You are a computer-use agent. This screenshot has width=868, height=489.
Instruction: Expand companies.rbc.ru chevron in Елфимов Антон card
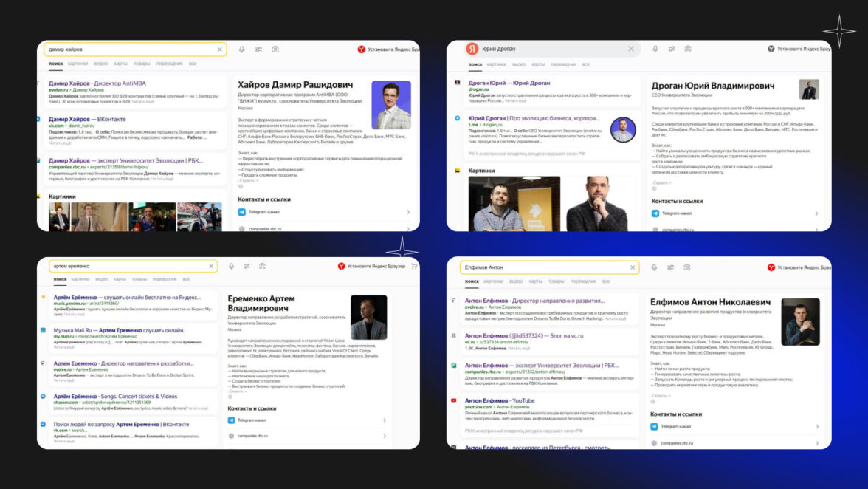tap(816, 443)
